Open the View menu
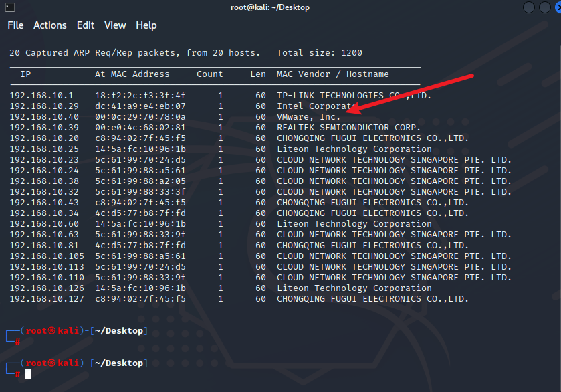Screen dimensions: 561x392 [115, 25]
